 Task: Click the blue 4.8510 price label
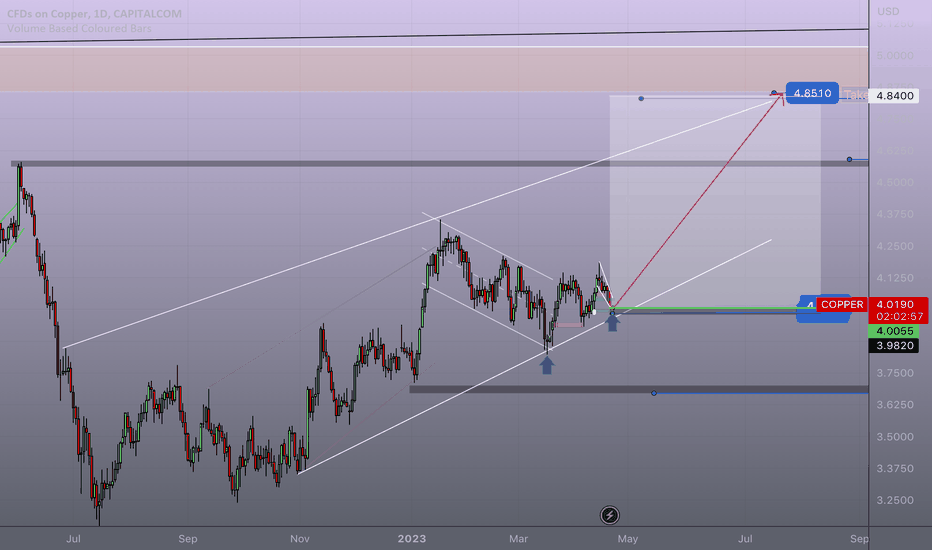point(812,93)
